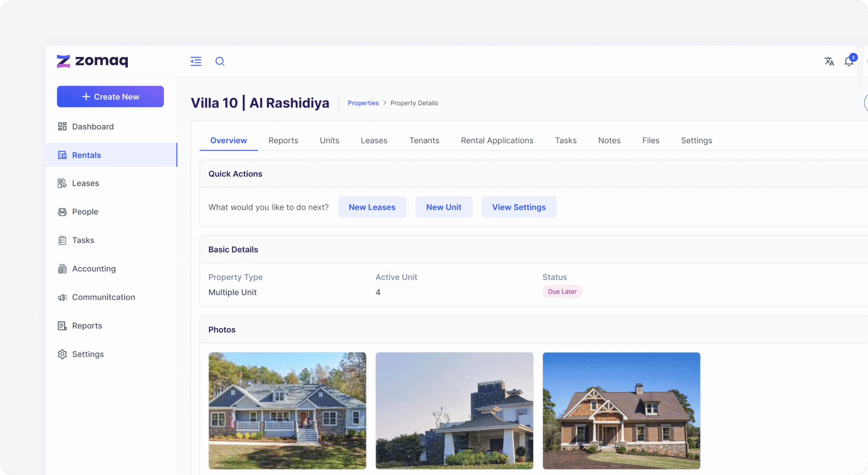Open the Rental Applications tab

pyautogui.click(x=497, y=140)
